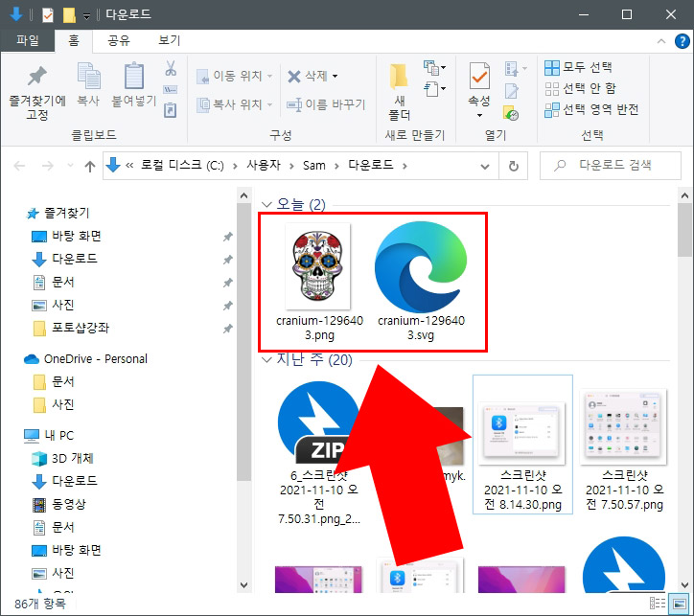Click the Paste shortcut icon
Screen dimensions: 694x616
pos(171,109)
